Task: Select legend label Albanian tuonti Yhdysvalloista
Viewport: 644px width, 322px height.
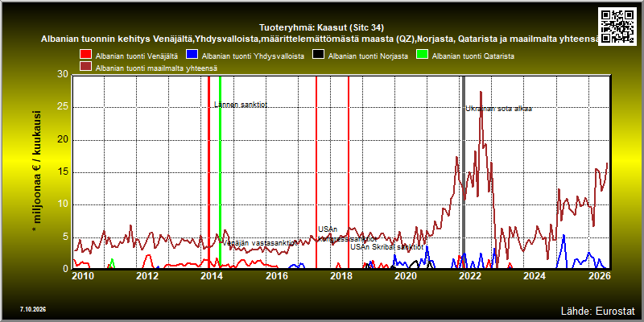Action: pos(254,56)
